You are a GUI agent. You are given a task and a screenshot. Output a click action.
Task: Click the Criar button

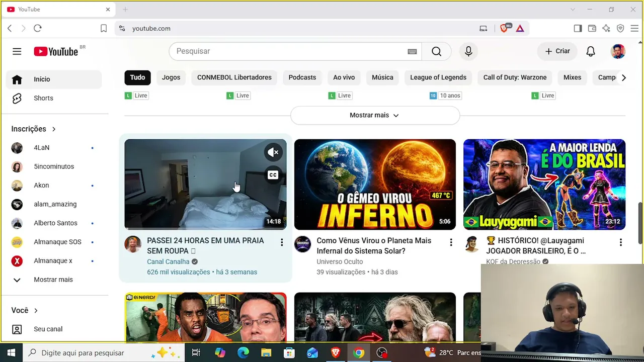point(557,51)
